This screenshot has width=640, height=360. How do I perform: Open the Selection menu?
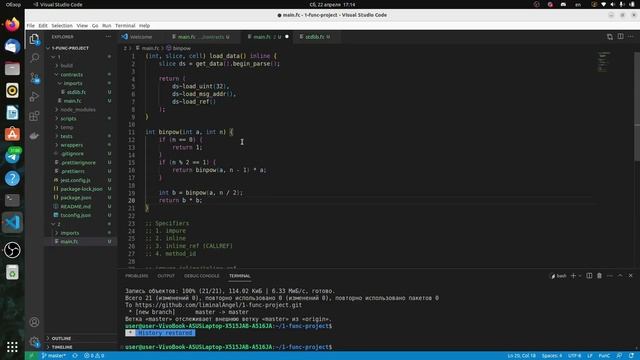click(62, 25)
